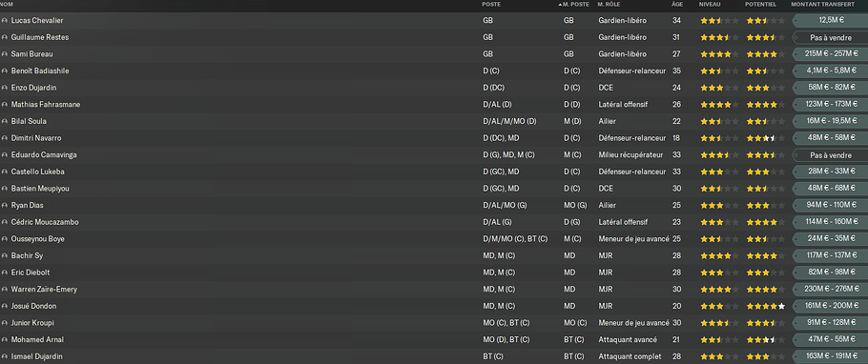
Task: Sort by MONTANT TRANSFERT column header
Action: pos(822,5)
